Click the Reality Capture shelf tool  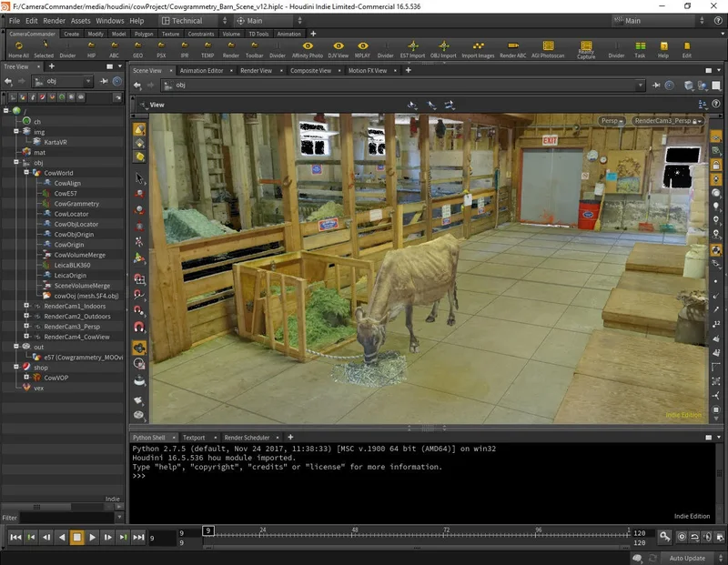[586, 49]
